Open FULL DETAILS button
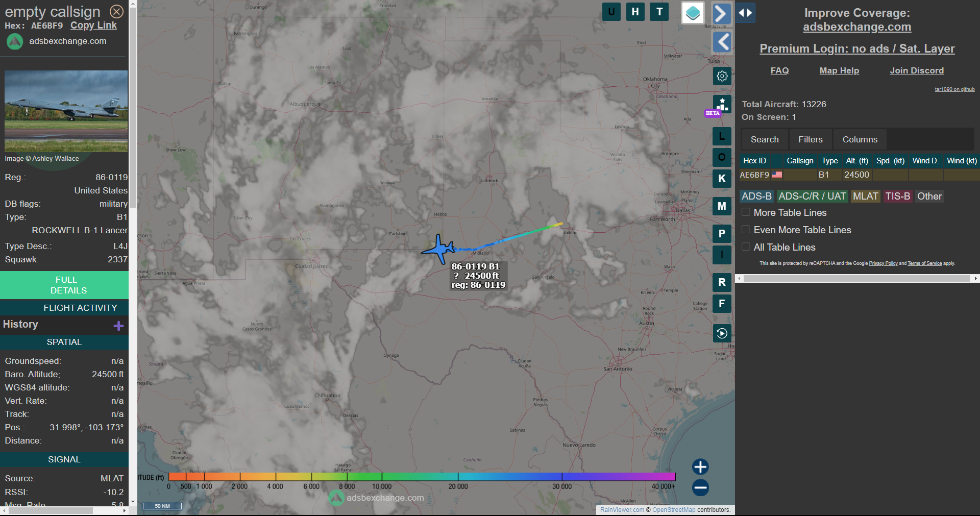 (64, 285)
